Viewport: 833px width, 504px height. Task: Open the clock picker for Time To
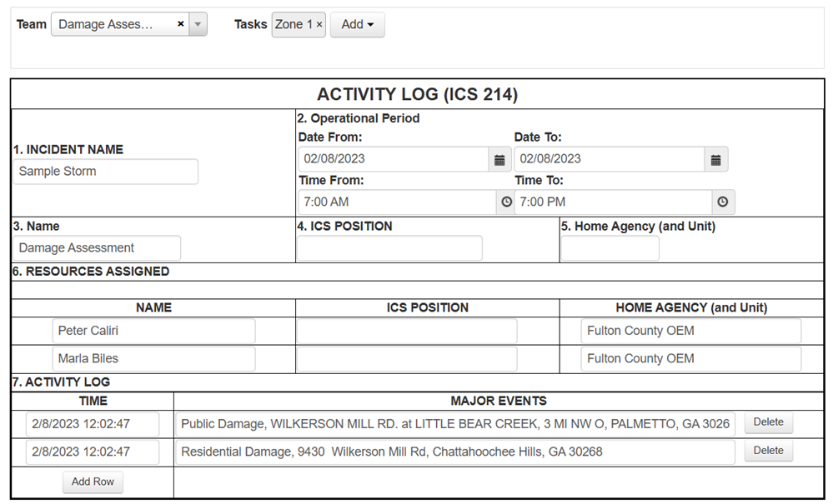pyautogui.click(x=722, y=202)
